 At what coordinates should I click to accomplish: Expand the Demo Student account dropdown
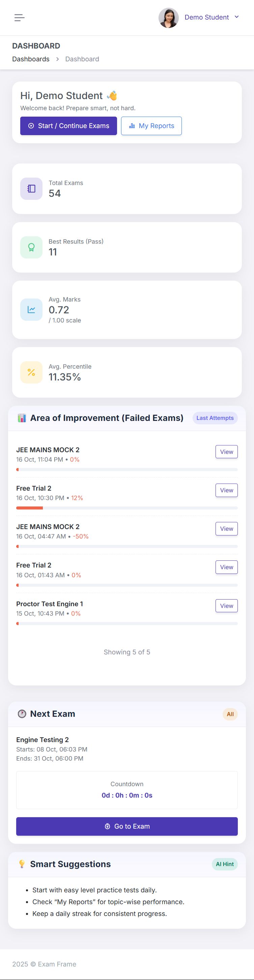click(236, 17)
